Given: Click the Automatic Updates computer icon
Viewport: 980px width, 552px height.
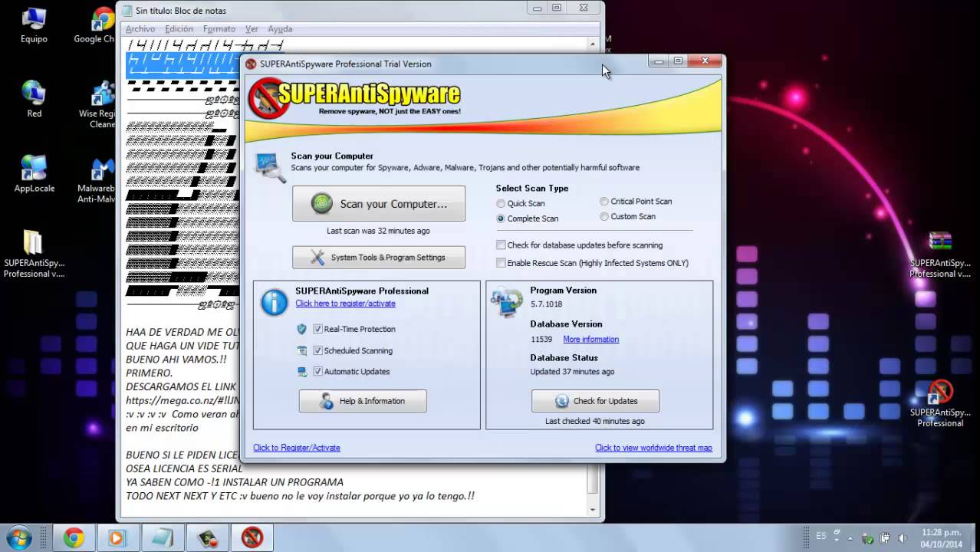Looking at the screenshot, I should coord(302,372).
